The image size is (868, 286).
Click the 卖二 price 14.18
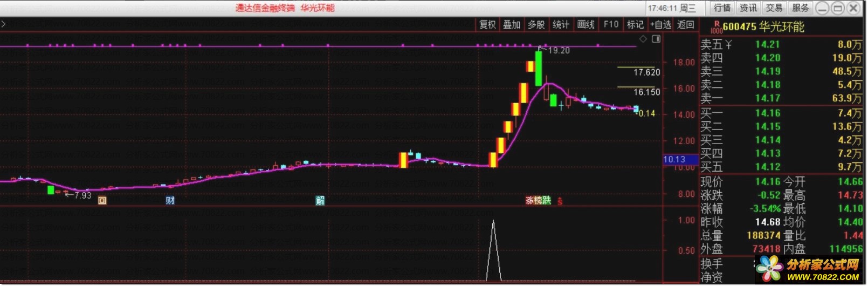[768, 85]
